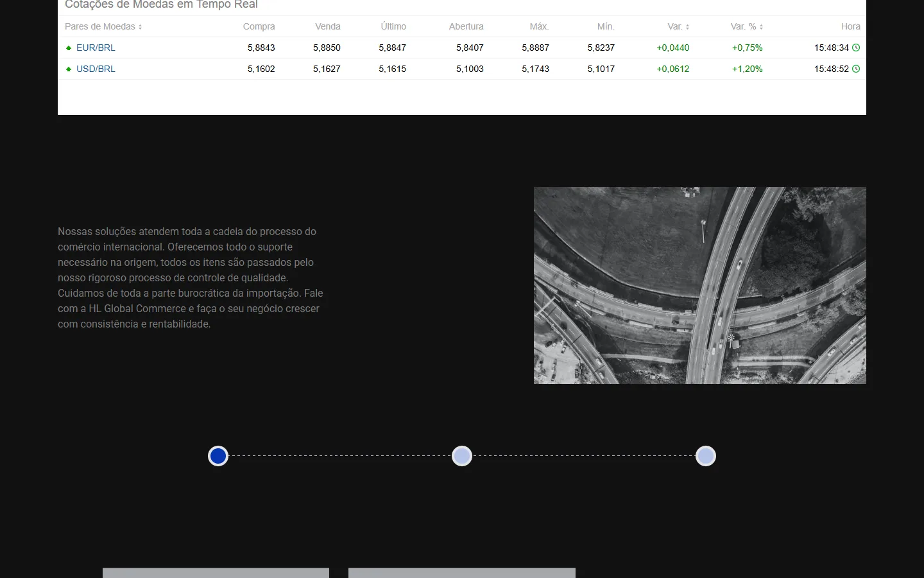This screenshot has width=924, height=578.
Task: Open the USD/BRL currency pair link
Action: 96,69
